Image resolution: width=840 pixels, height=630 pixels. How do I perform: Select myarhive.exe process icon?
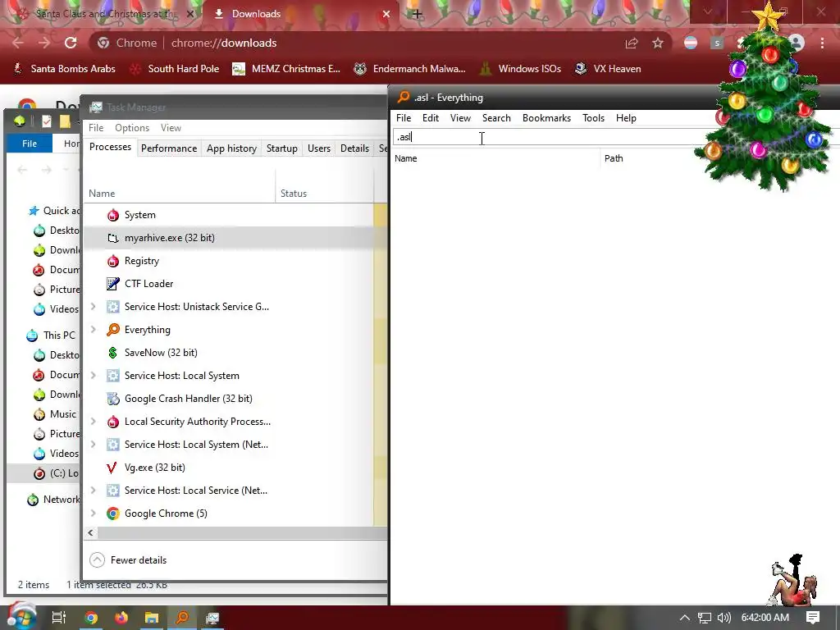coord(112,238)
